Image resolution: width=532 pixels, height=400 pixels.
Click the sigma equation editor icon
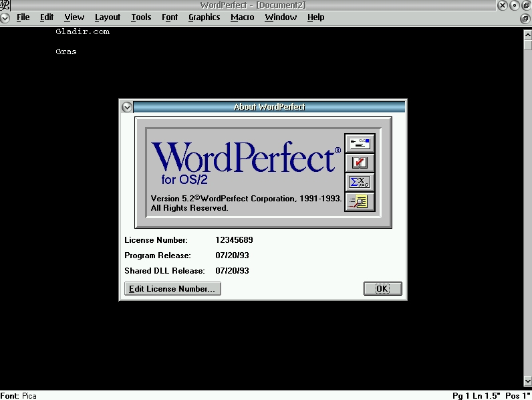tap(360, 182)
